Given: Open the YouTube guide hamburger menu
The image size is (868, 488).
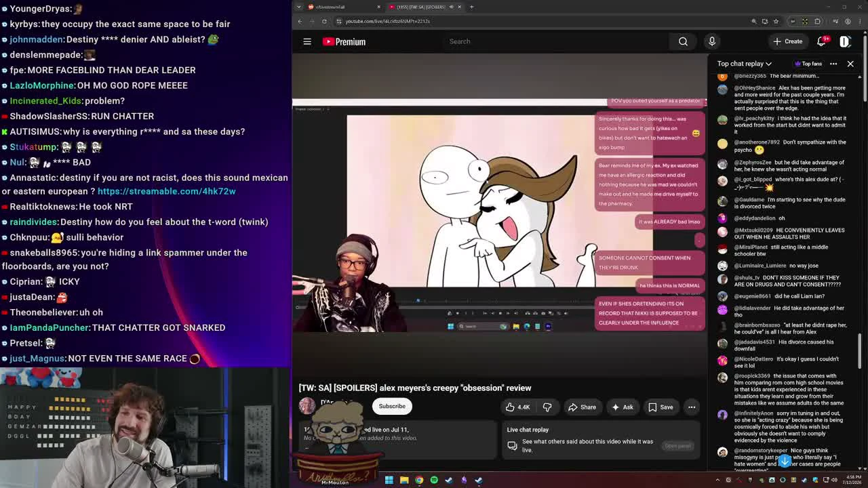Looking at the screenshot, I should point(307,41).
